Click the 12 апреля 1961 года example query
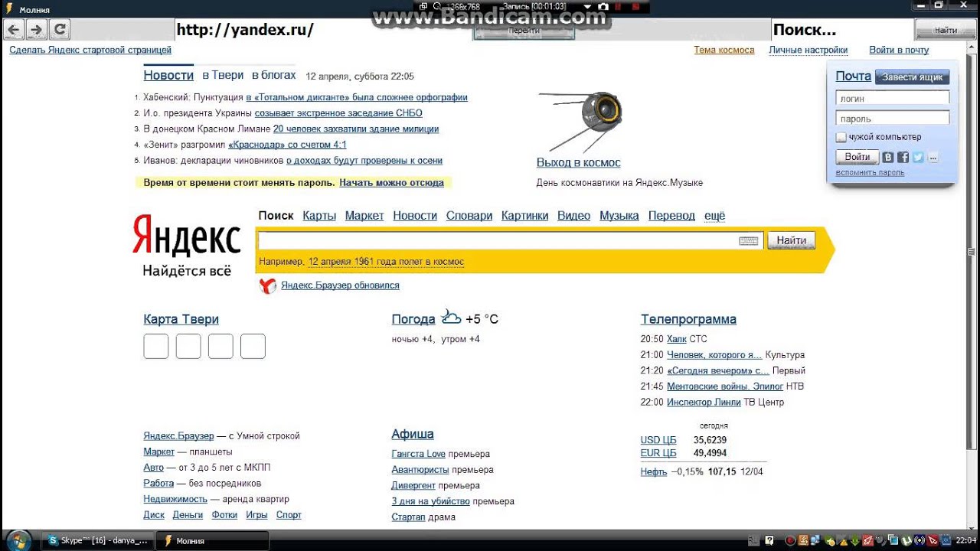980x551 pixels. pos(386,262)
